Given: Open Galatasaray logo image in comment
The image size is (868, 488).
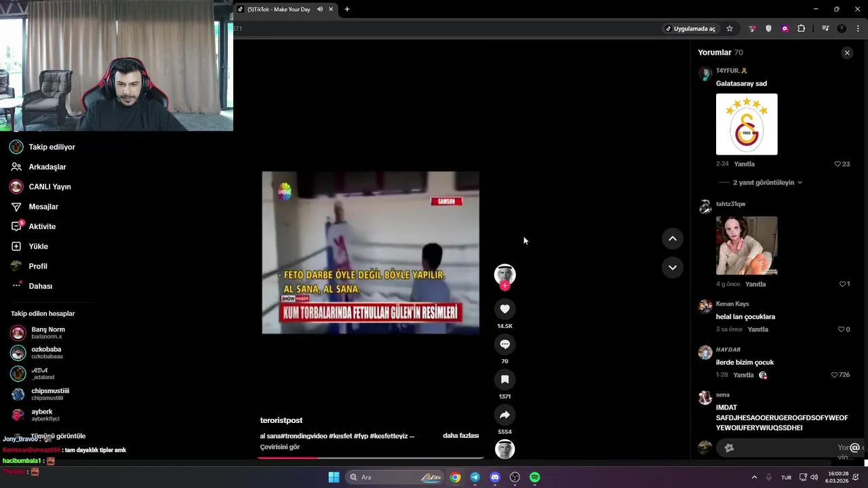Looking at the screenshot, I should point(747,124).
